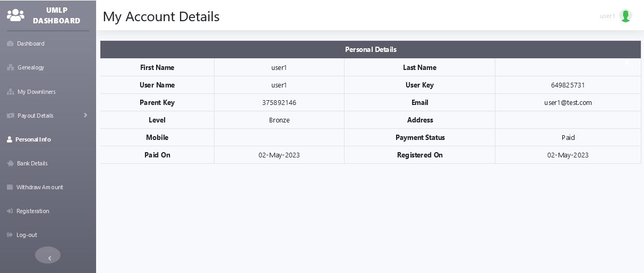Open the user1 account dropdown
Viewport: 644px width, 273px height.
607,16
